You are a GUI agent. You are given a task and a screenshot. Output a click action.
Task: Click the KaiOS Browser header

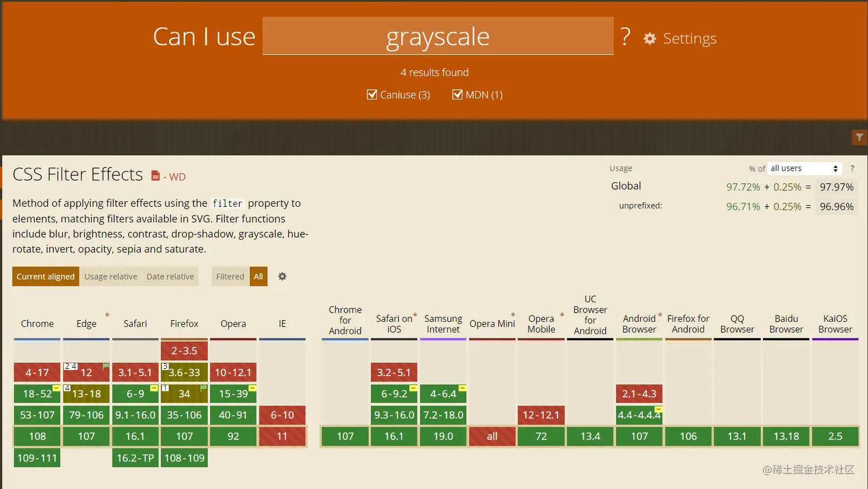click(x=835, y=324)
